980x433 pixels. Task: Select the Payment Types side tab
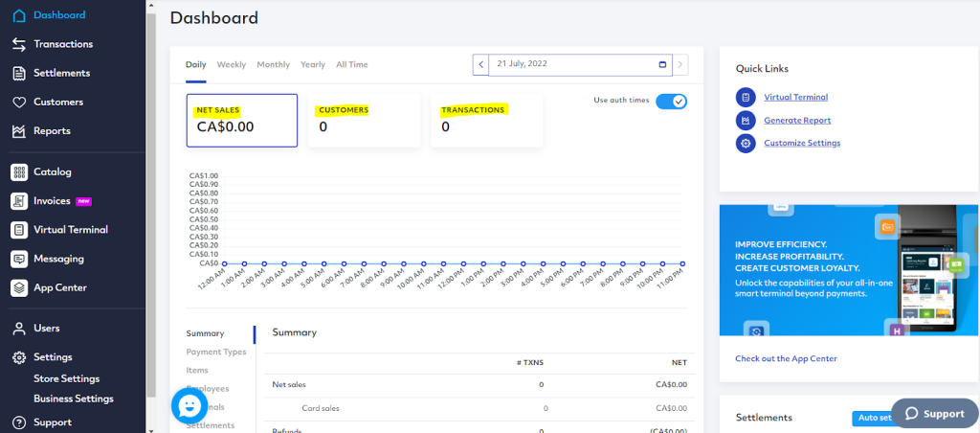[216, 352]
